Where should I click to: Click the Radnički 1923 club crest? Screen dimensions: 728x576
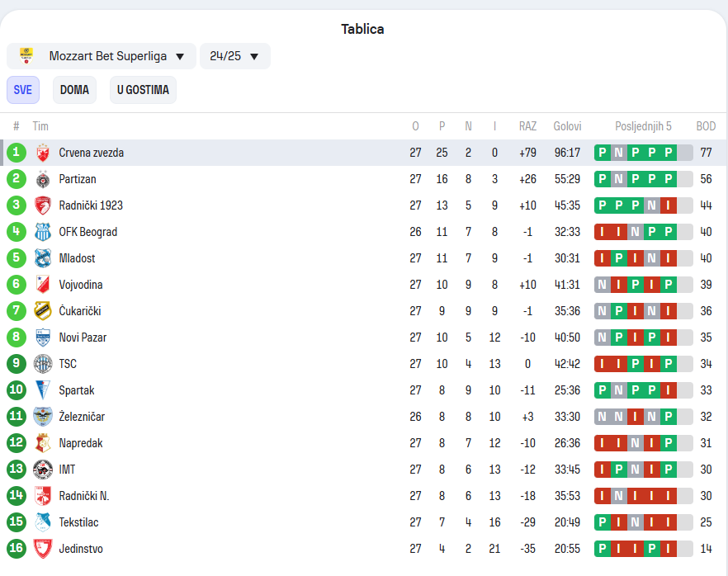tap(43, 205)
